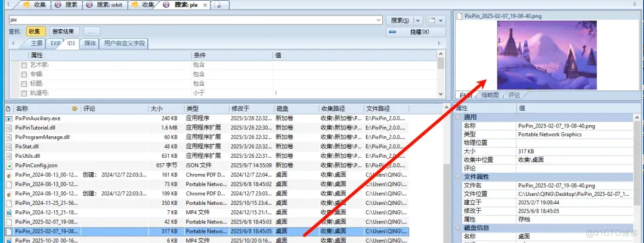Click the Chrome icon of the 199 KB PDF
644x243 pixels.
click(x=9, y=194)
